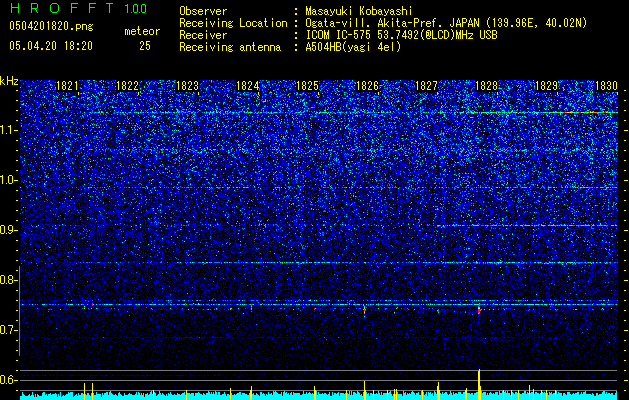Click the meteor count value 25
Image resolution: width=629 pixels, height=400 pixels.
tap(145, 46)
